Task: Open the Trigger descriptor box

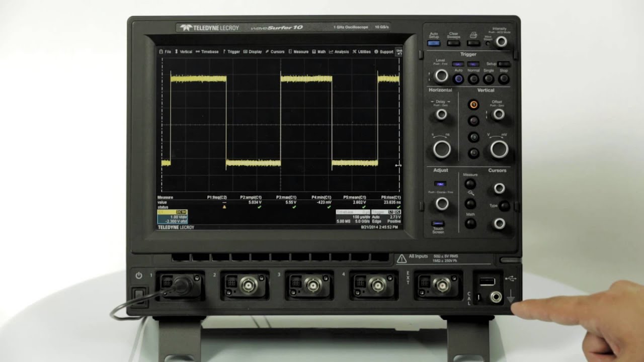Action: pos(386,217)
